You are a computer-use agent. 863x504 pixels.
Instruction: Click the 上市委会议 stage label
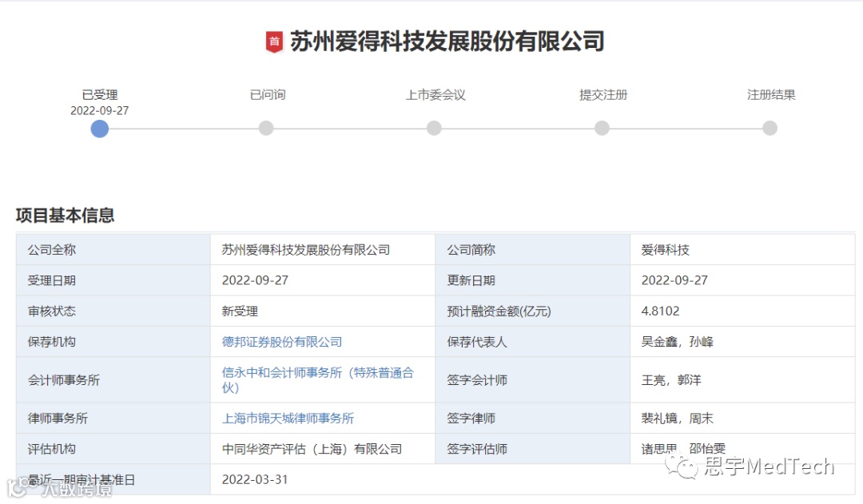[435, 94]
